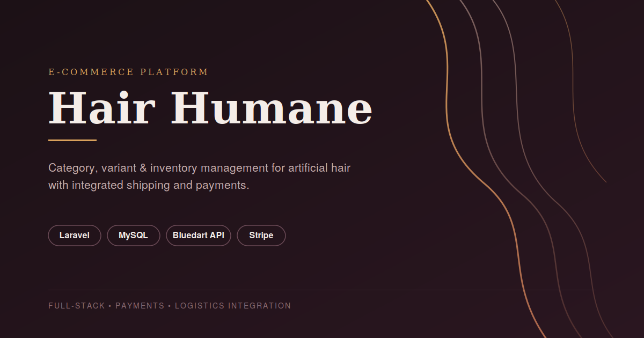Click the FULL-STACK footer text
This screenshot has height=338, width=644.
tap(77, 306)
